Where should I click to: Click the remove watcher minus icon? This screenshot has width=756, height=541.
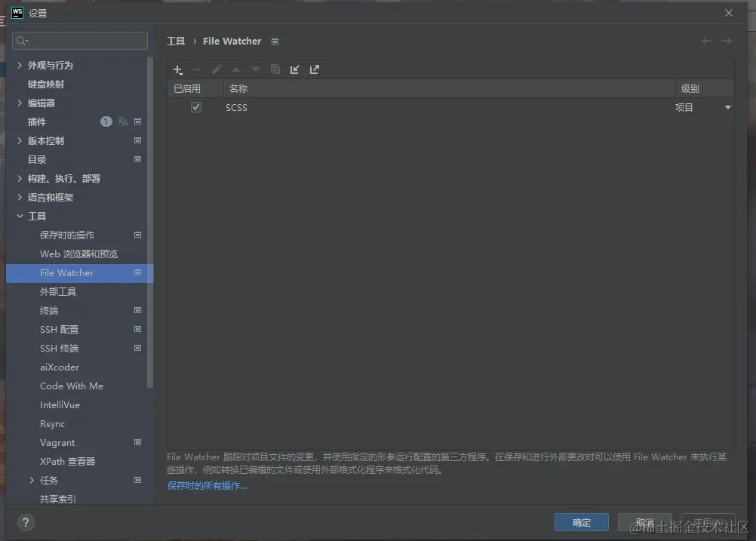(197, 70)
